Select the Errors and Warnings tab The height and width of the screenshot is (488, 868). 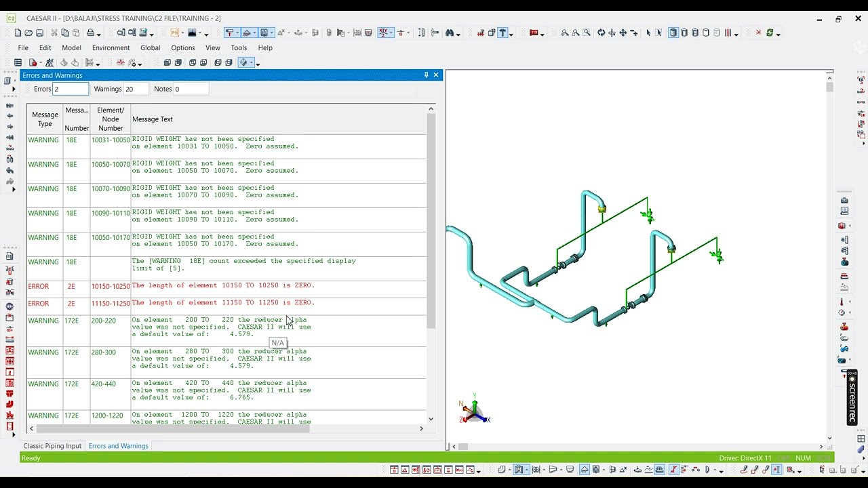click(118, 446)
